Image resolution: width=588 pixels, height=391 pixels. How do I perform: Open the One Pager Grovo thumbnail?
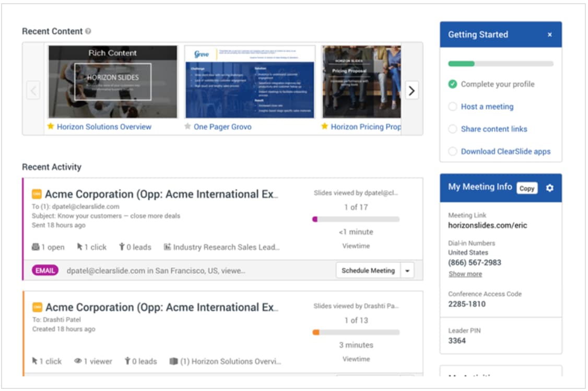(x=250, y=82)
